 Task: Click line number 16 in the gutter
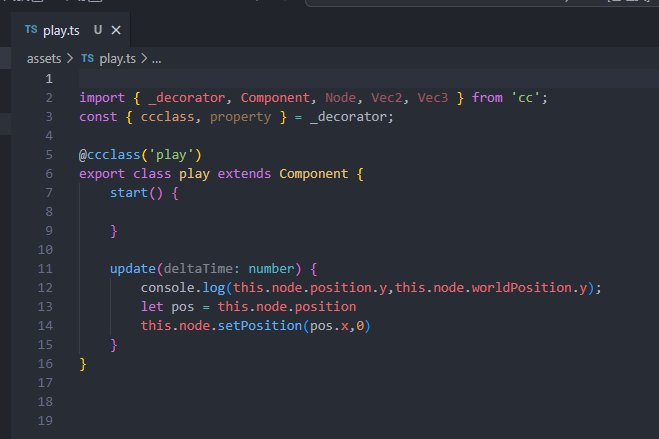tap(45, 363)
